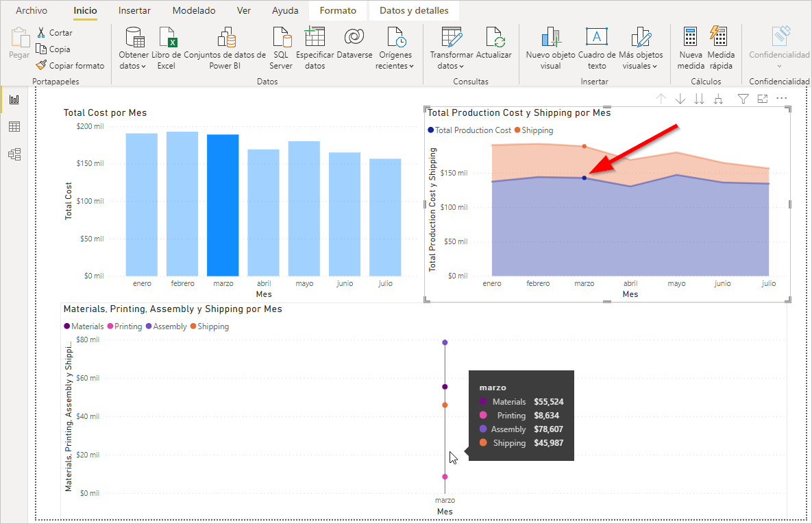Viewport: 812px width, 524px height.
Task: Expand Transformar datos dropdown
Action: pyautogui.click(x=452, y=48)
